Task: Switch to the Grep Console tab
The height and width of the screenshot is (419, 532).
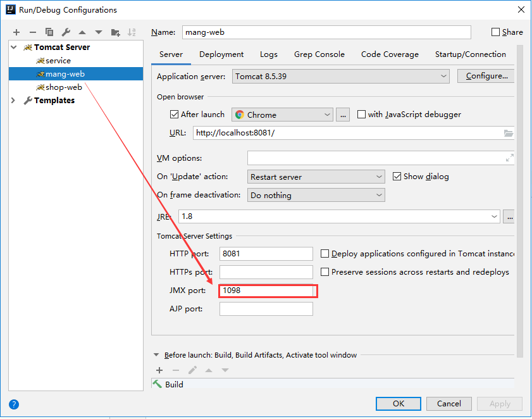Action: (x=319, y=54)
